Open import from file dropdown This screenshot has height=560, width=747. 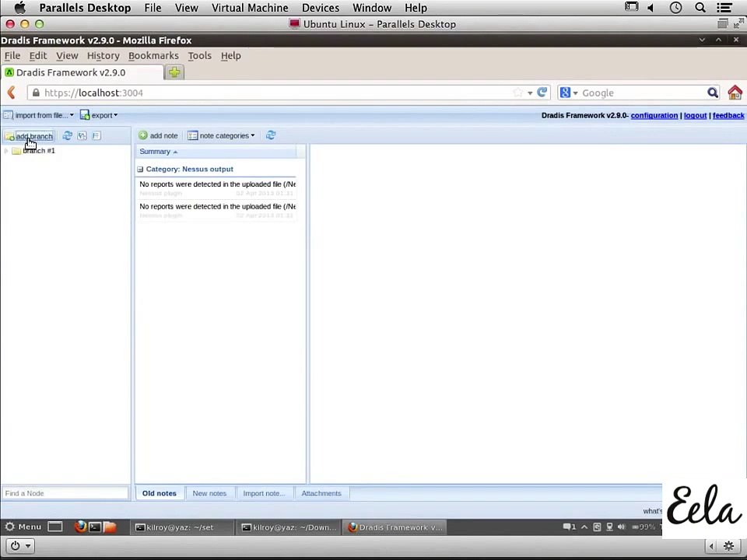coord(39,115)
